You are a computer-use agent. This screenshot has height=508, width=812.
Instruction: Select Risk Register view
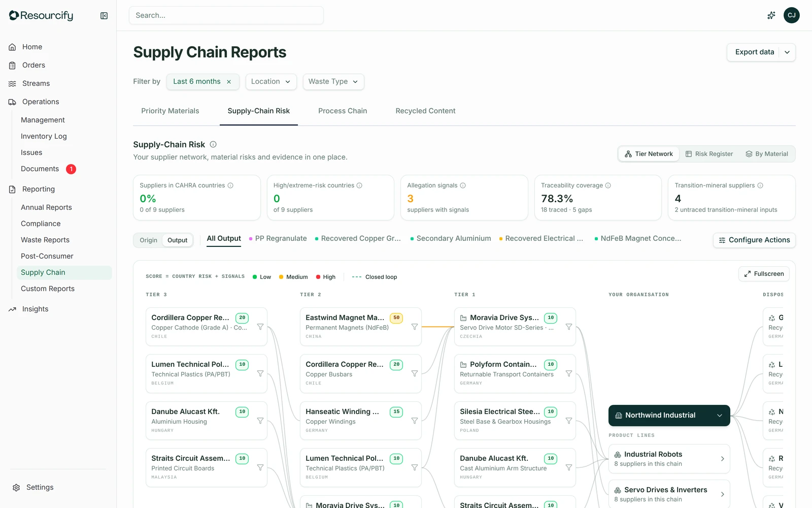click(x=709, y=154)
